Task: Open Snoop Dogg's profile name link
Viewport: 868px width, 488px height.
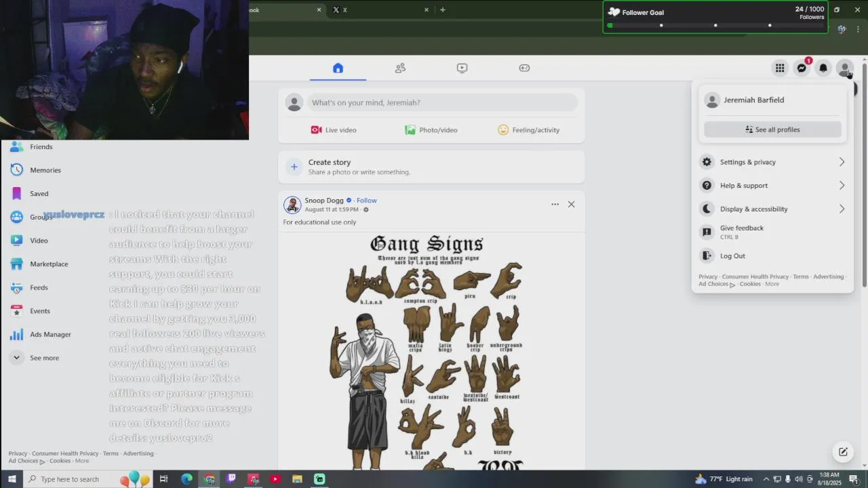Action: coord(324,201)
